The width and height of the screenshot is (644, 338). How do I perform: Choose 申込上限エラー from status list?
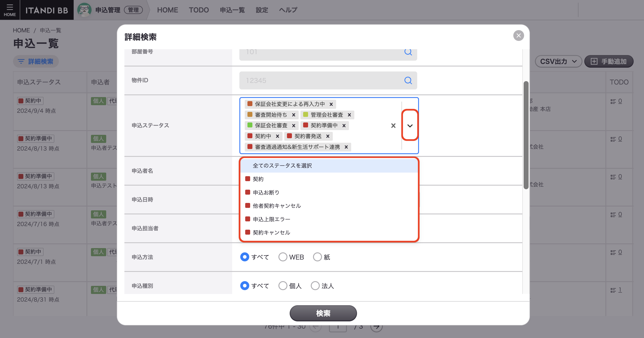point(329,219)
